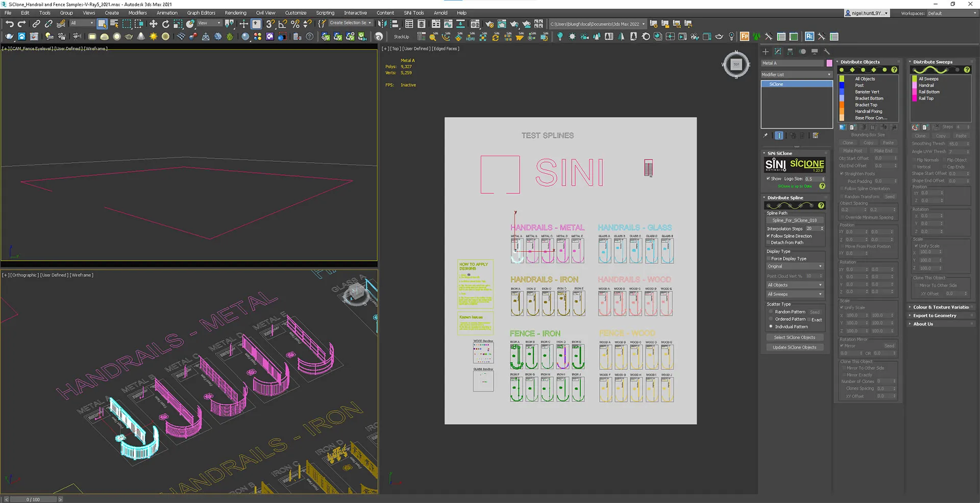Activate the Select and Rotate tool
980x503 pixels.
click(x=165, y=23)
